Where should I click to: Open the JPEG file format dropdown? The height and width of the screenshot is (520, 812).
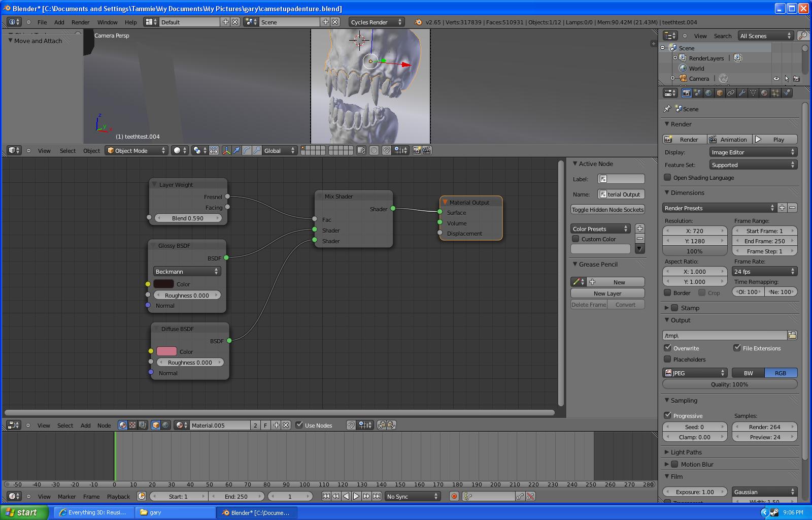pos(695,373)
